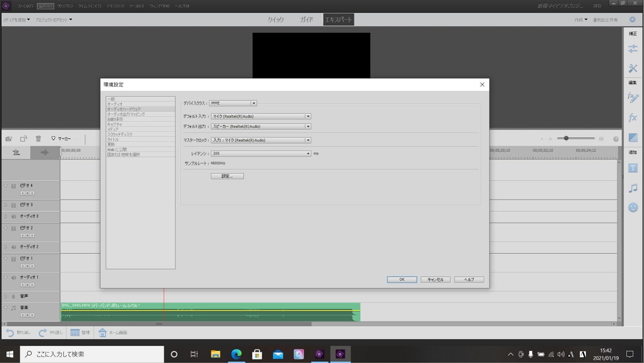Click the トランジション blue diagonal icon

click(x=633, y=136)
